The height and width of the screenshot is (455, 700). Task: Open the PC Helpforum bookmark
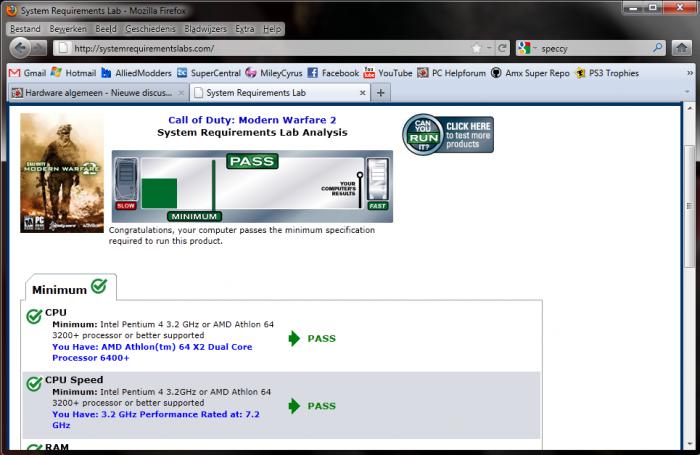pyautogui.click(x=451, y=73)
